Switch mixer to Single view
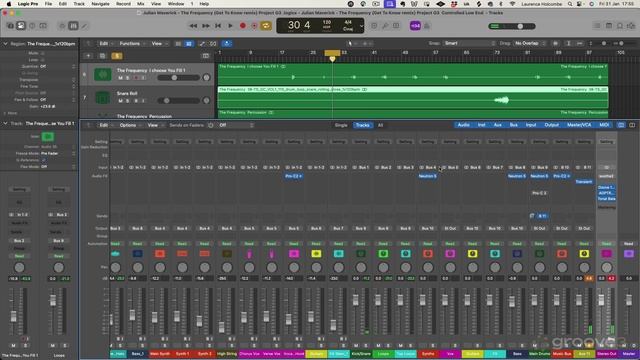 point(341,125)
